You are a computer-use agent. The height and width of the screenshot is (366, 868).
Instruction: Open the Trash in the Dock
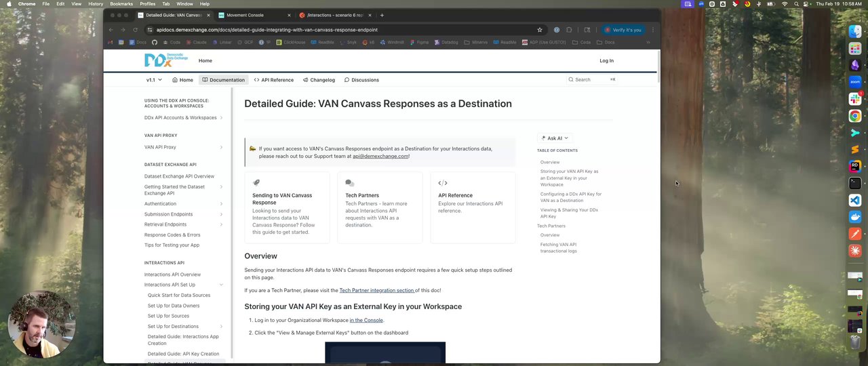[x=855, y=341]
